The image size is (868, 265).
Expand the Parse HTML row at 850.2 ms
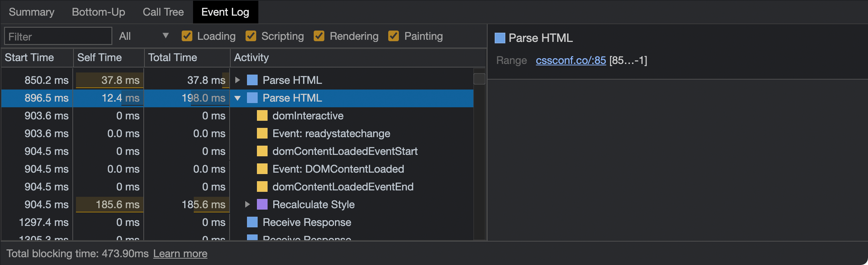click(x=238, y=80)
